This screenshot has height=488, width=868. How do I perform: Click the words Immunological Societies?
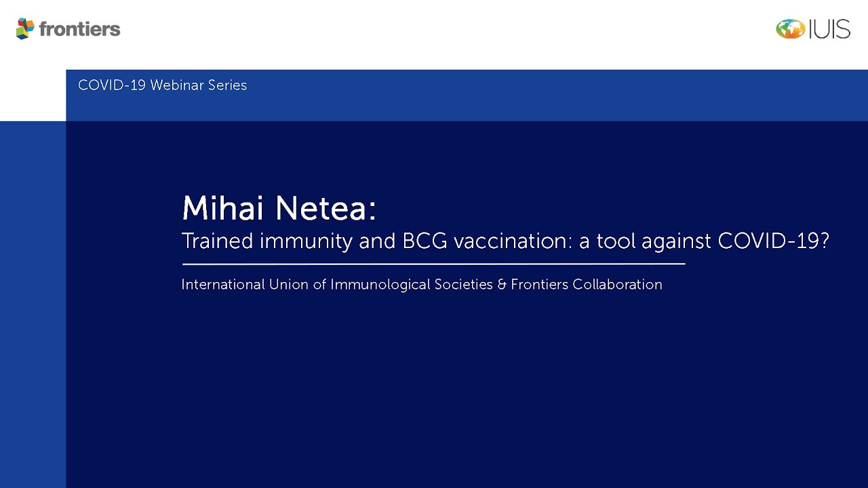click(x=412, y=285)
